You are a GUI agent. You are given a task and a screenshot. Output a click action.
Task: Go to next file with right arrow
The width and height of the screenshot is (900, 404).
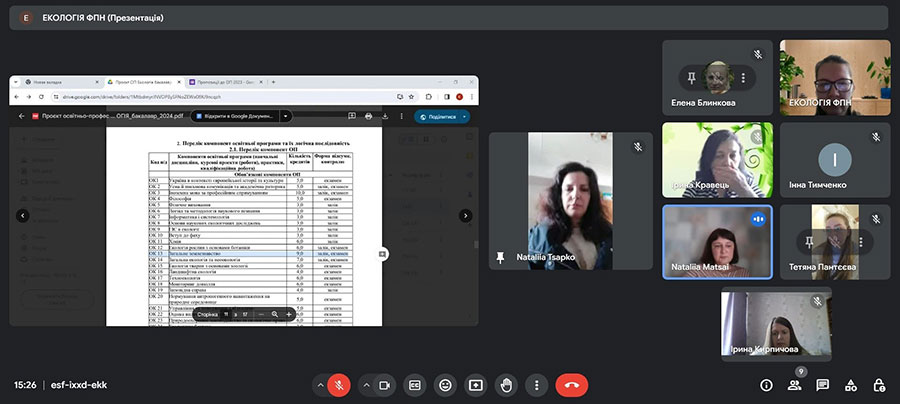click(x=465, y=216)
